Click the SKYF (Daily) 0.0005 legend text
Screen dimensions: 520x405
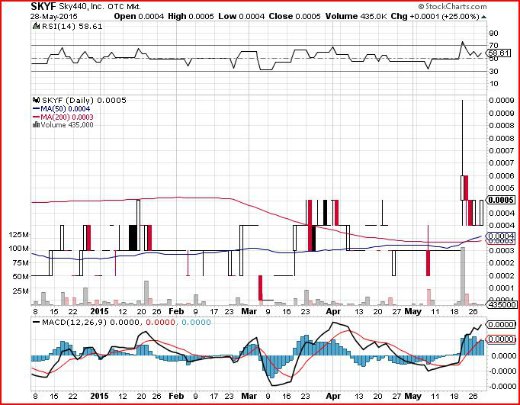84,100
